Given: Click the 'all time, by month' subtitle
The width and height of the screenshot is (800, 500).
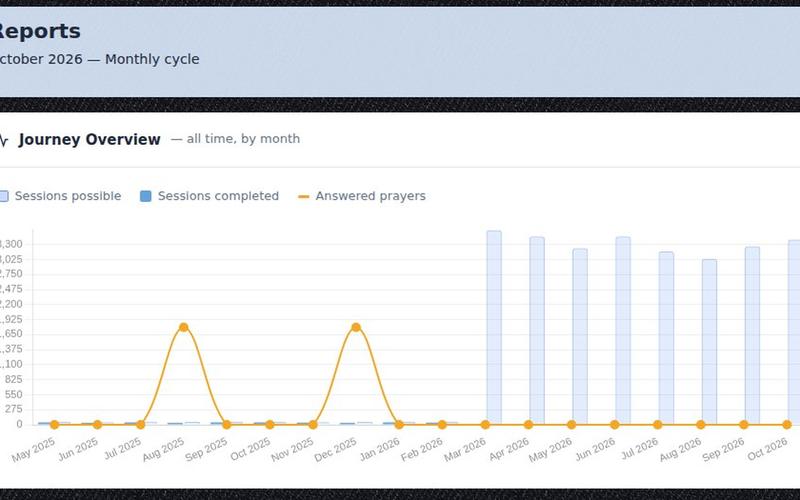Looking at the screenshot, I should click(235, 139).
